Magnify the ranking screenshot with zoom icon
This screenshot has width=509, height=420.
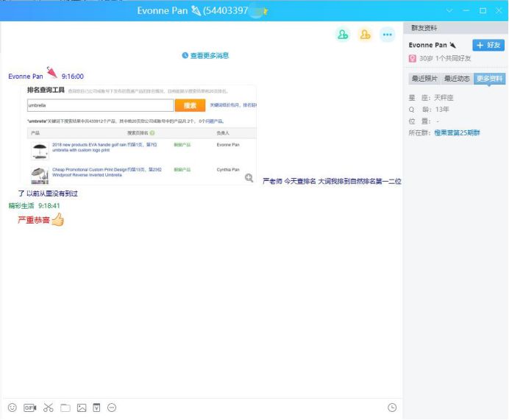coord(249,177)
